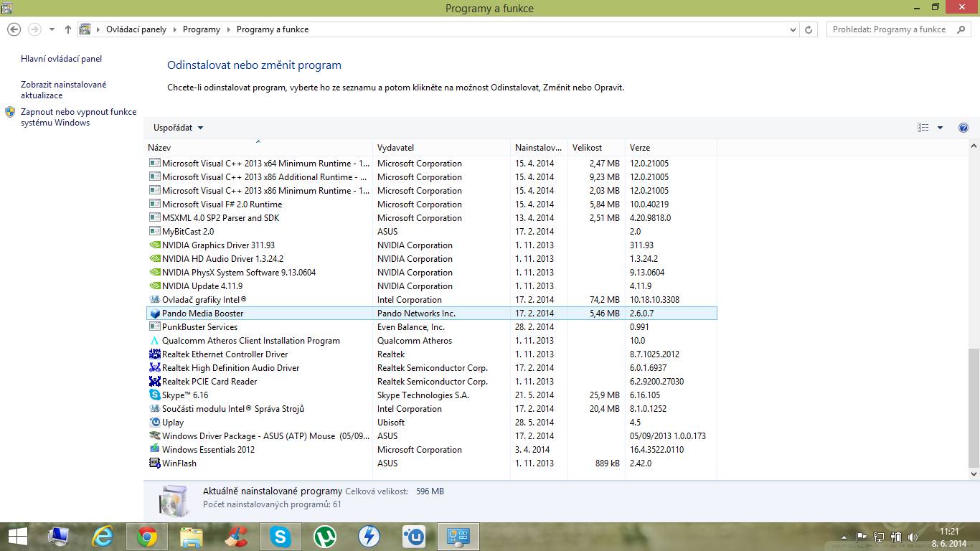Click the Windows Essentials 2012 icon

coord(155,450)
